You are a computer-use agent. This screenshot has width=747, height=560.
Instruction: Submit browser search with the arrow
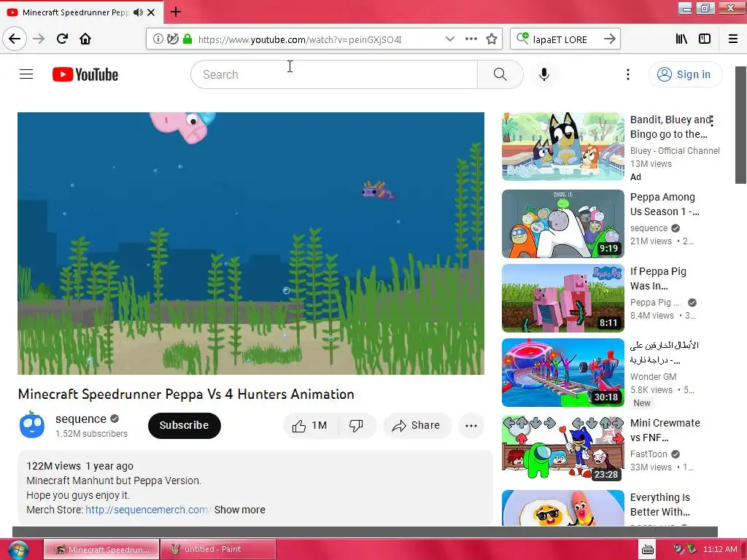click(x=609, y=39)
